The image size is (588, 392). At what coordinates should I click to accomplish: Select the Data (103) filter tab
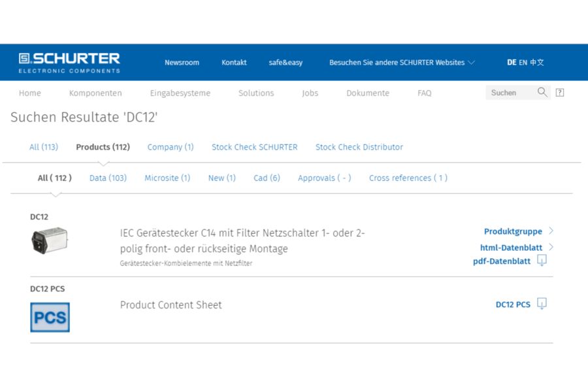108,178
